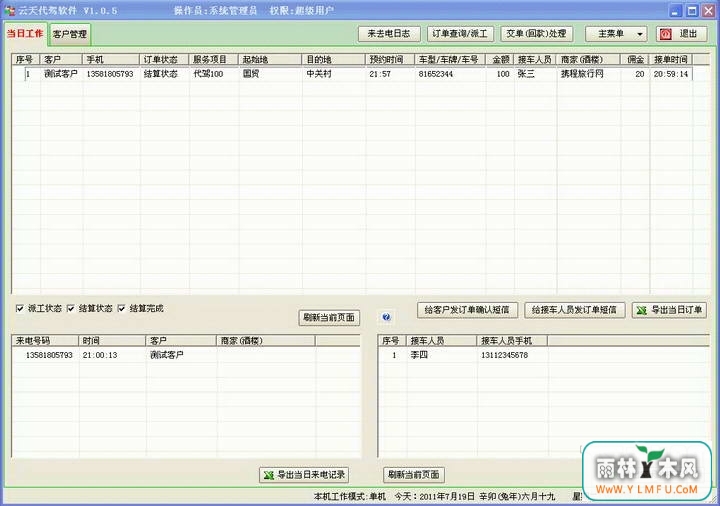Switch to the 客户管理 tab
This screenshot has width=720, height=506.
(70, 34)
